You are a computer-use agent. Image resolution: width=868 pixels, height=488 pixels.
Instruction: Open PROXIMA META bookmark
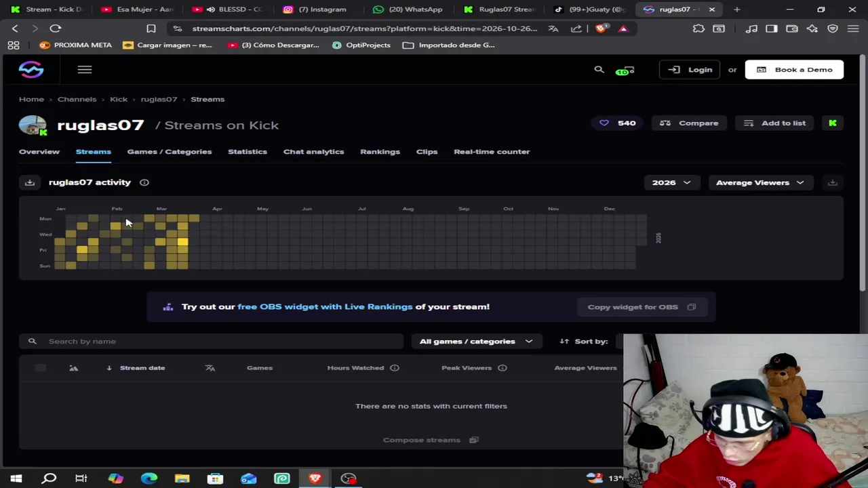[75, 45]
